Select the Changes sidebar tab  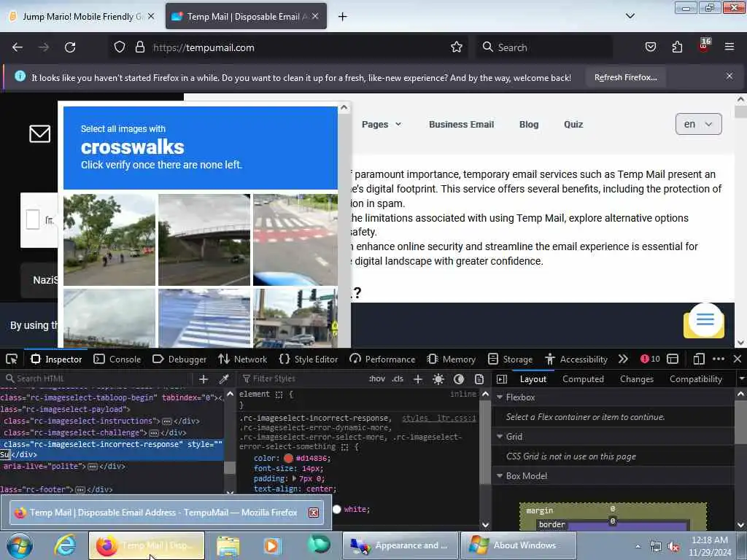pos(636,379)
